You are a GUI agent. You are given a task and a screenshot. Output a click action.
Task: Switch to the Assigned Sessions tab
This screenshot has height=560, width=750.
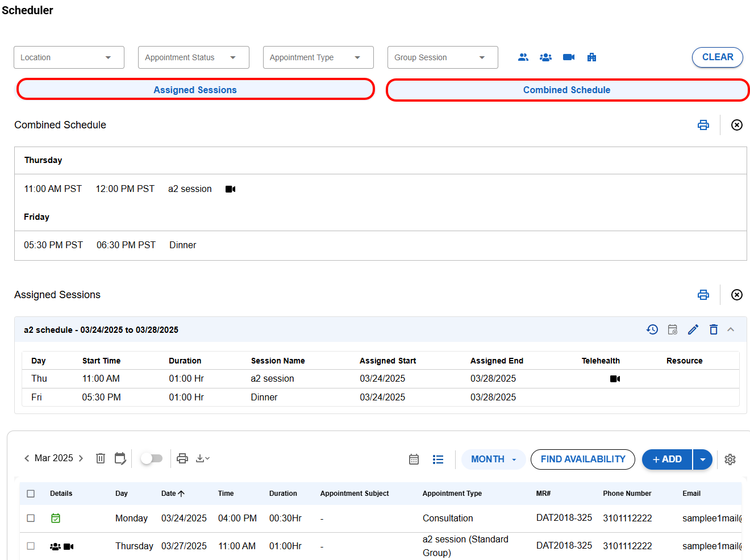[x=195, y=90]
